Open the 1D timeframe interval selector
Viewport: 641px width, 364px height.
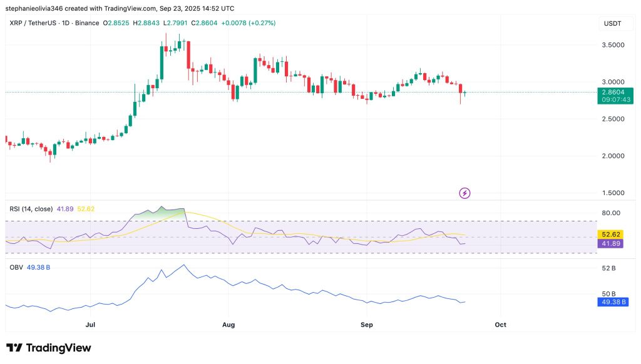click(64, 23)
